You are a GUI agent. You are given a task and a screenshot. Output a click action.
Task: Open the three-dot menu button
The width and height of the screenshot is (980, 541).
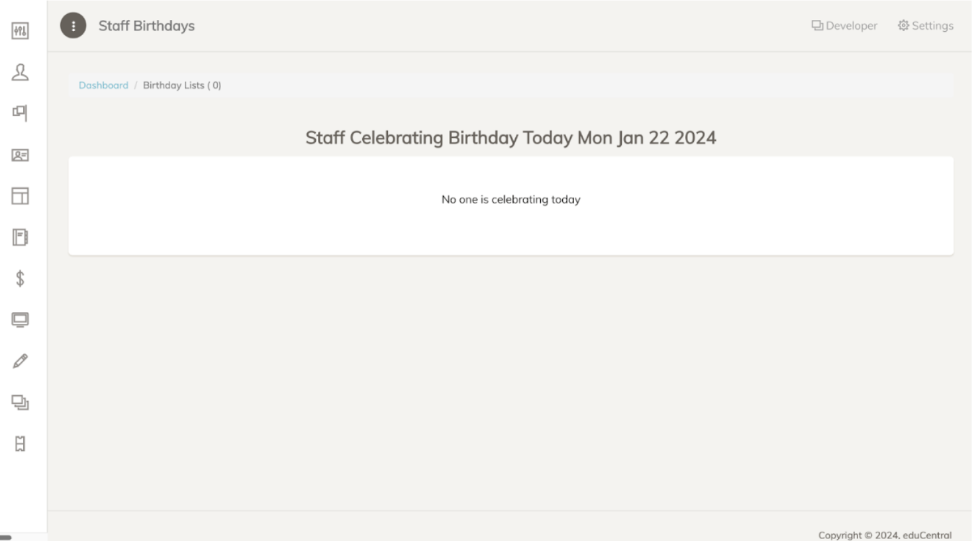click(73, 26)
